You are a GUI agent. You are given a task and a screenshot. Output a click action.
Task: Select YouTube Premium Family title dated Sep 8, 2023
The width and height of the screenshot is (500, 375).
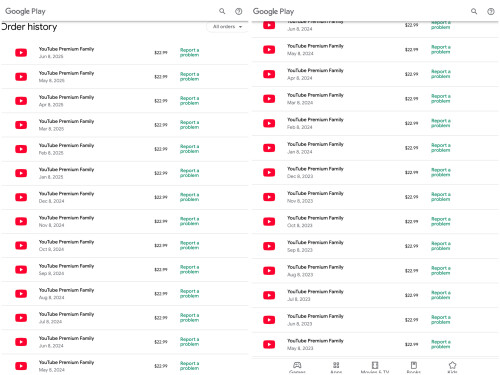click(315, 242)
